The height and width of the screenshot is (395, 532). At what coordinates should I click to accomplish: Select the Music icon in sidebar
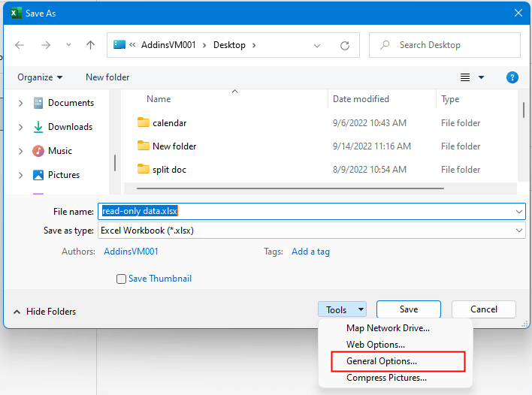coord(38,151)
